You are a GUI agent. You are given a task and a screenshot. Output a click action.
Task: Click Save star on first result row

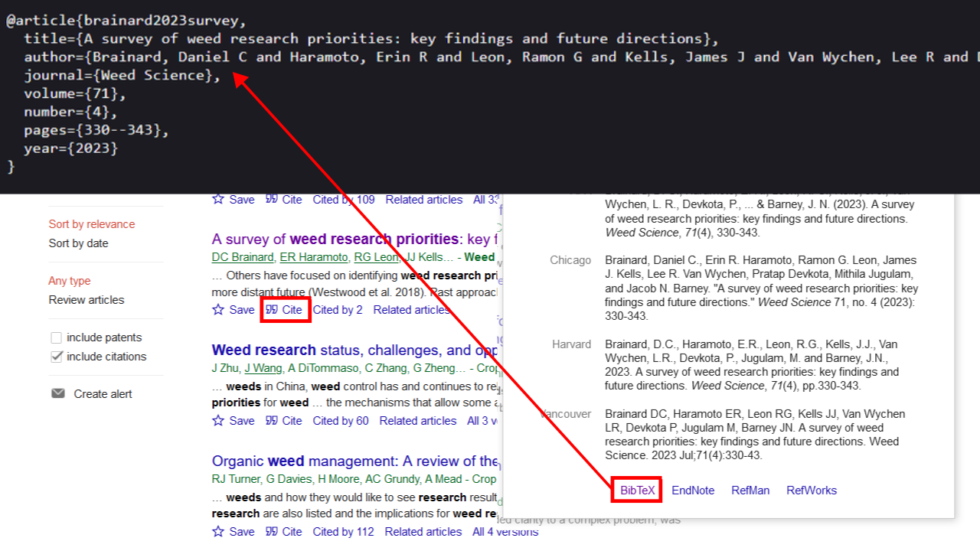pyautogui.click(x=218, y=200)
